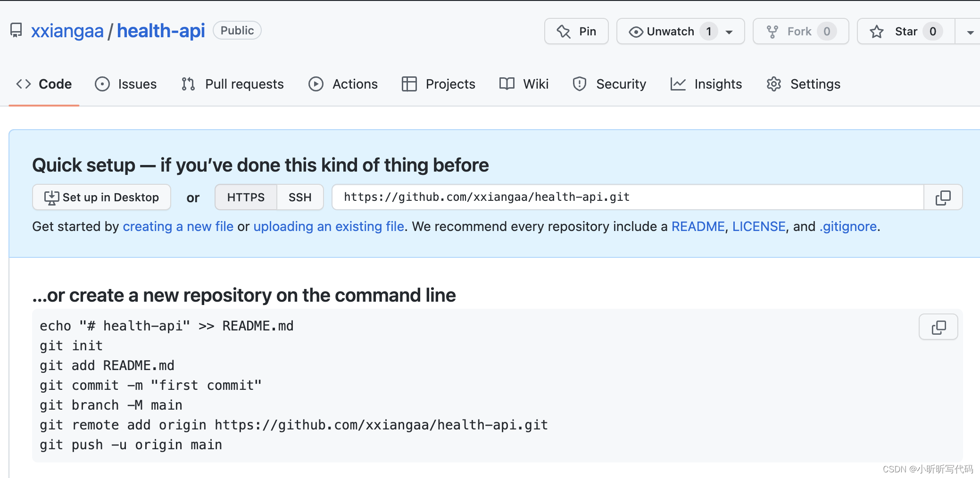The image size is (980, 478).
Task: Open repository Settings tab
Action: coord(804,84)
